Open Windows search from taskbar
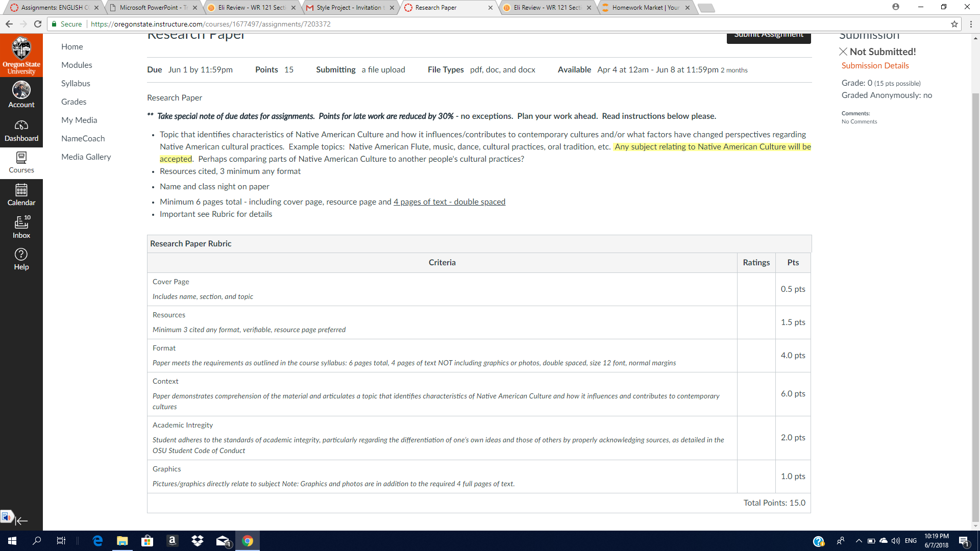Image resolution: width=980 pixels, height=551 pixels. (x=37, y=541)
